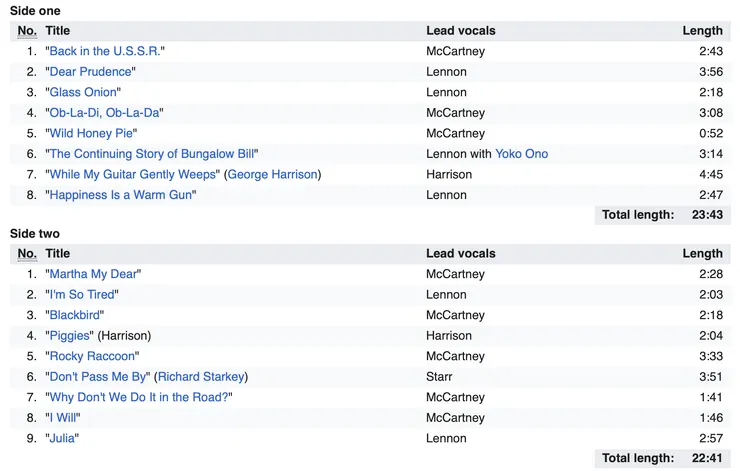Click "McCartney" lead vocals in I Will row

click(x=455, y=418)
